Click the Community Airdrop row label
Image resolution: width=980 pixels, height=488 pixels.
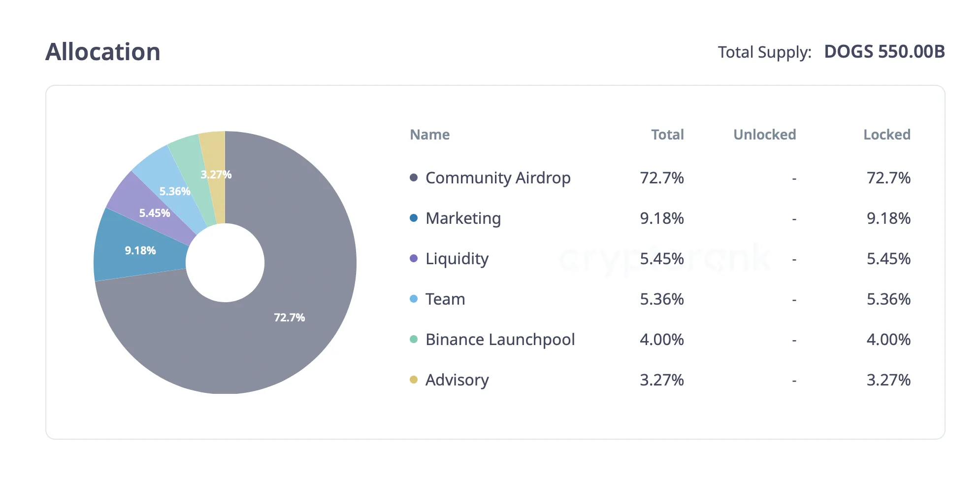(x=497, y=177)
